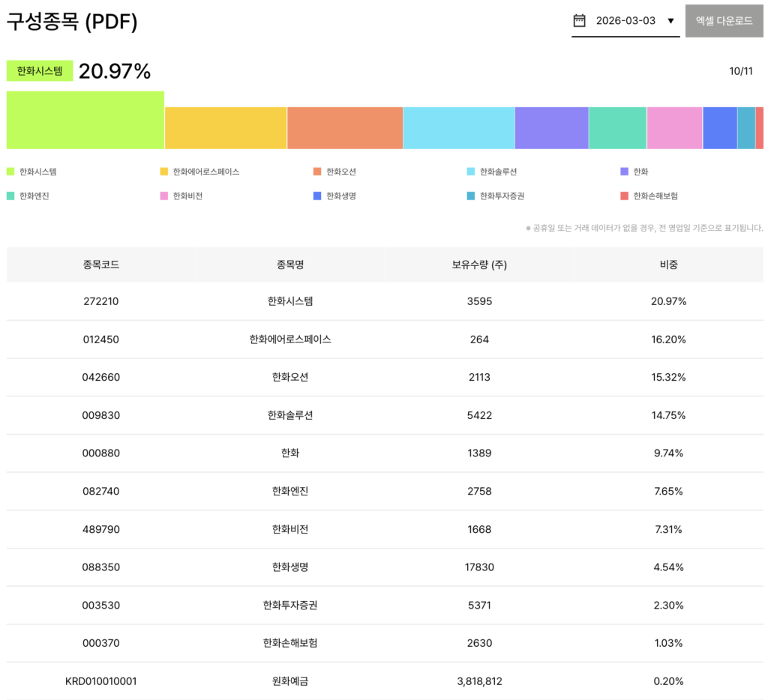768x700 pixels.
Task: Toggle 한화에어로스페이스 legend marker
Action: pyautogui.click(x=163, y=172)
